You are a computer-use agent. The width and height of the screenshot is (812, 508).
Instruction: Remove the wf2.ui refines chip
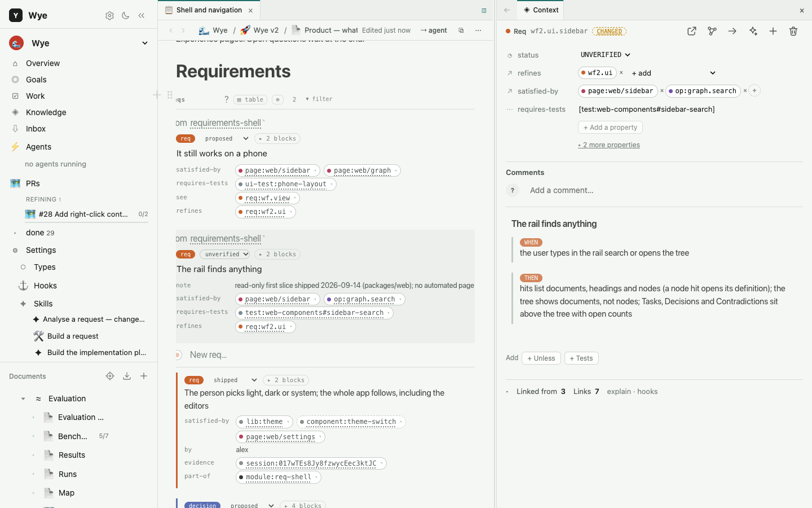tap(621, 73)
